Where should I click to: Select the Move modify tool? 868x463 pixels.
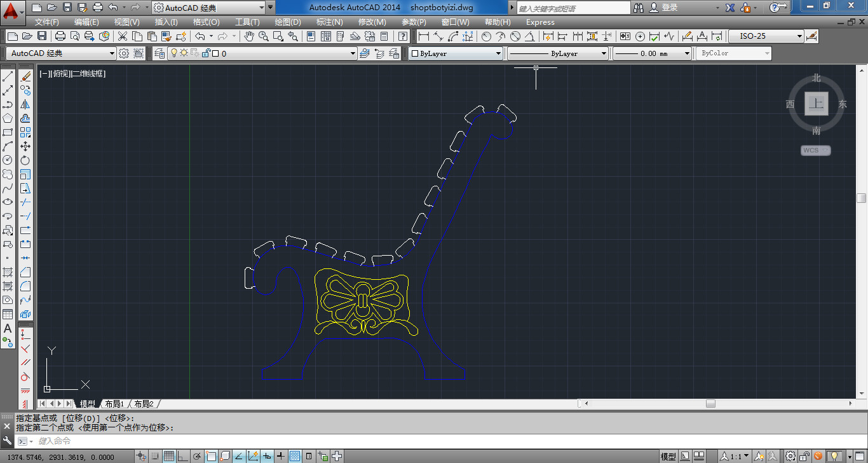(x=25, y=146)
